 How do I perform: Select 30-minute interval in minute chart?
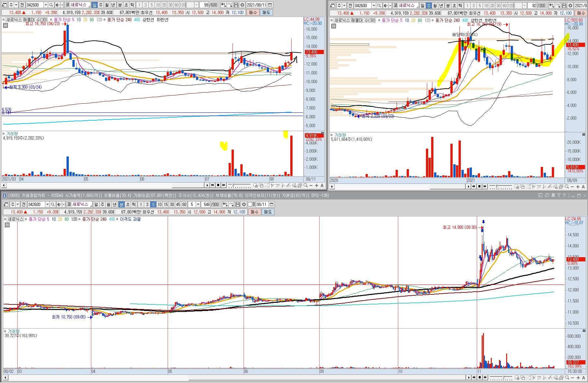click(x=172, y=204)
